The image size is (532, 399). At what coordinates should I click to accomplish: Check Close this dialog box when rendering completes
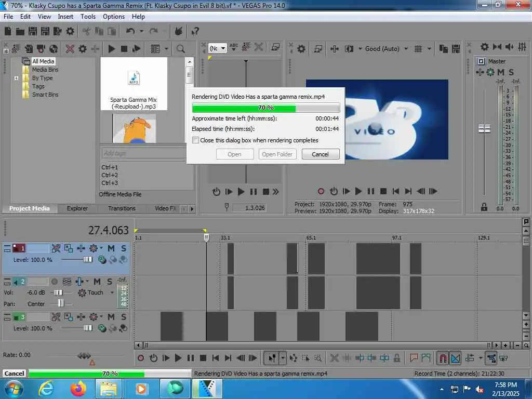point(195,140)
